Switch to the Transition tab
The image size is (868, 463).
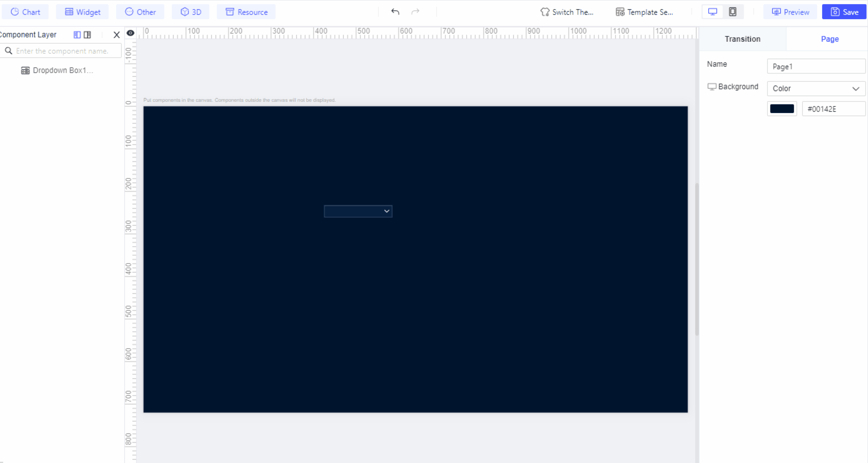[743, 39]
